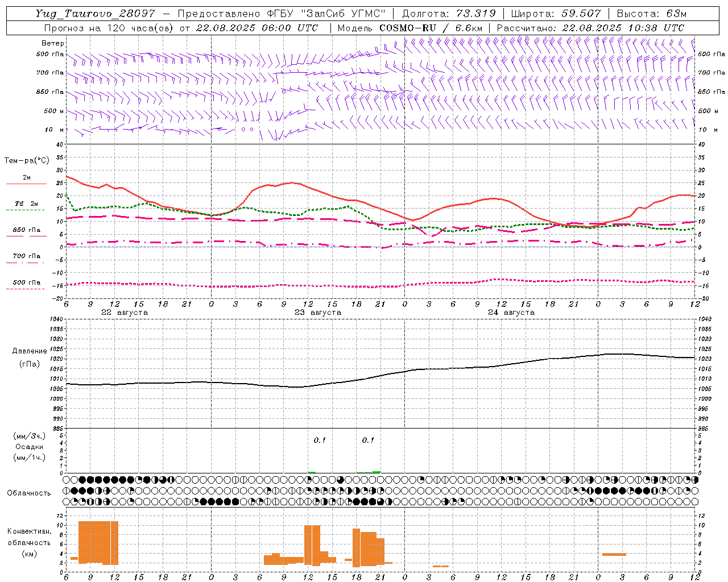This screenshot has height=582, width=728.
Task: Click the Осадки panel label
Action: click(30, 447)
